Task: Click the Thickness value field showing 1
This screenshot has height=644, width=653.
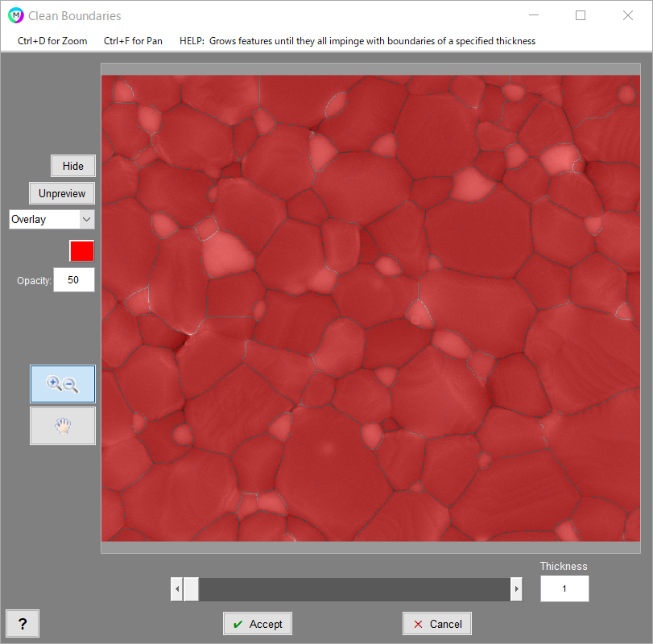Action: 564,588
